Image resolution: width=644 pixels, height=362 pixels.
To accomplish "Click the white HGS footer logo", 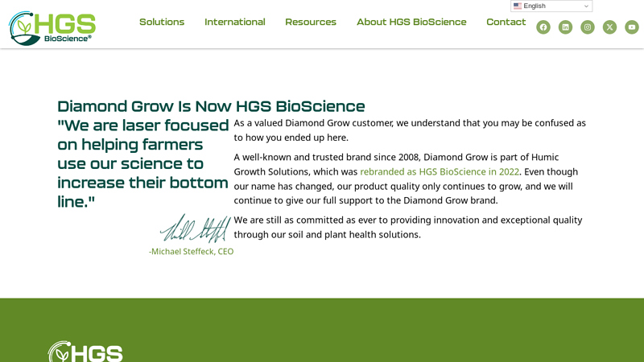I will point(85,352).
